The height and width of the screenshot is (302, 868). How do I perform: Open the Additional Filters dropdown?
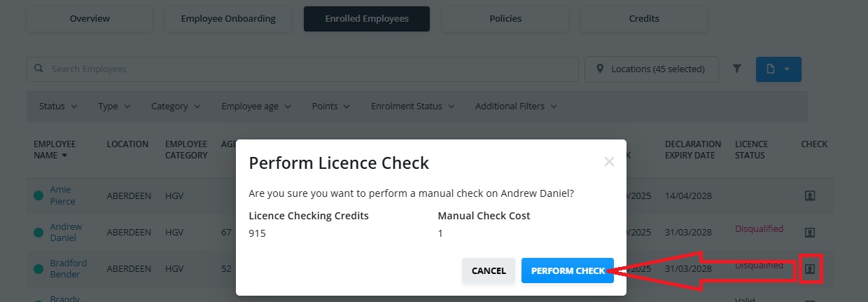click(x=516, y=107)
